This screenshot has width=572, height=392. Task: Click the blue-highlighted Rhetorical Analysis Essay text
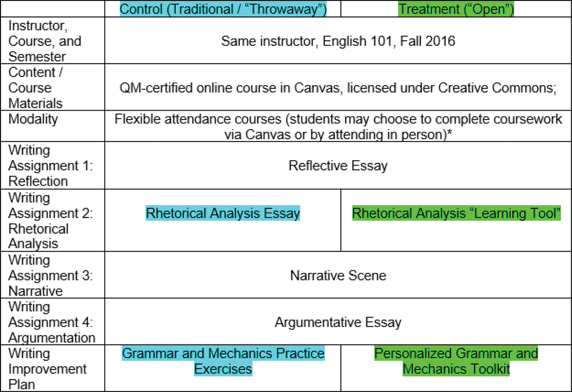click(x=223, y=213)
